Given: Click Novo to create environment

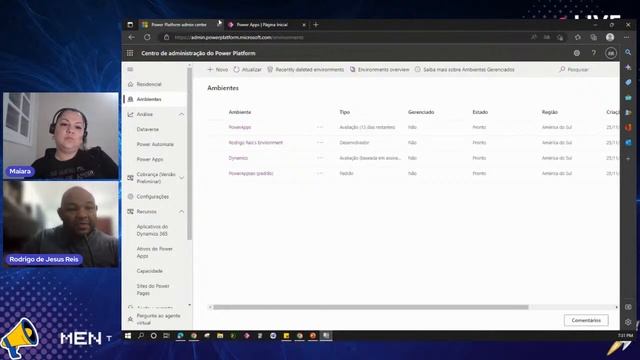Looking at the screenshot, I should point(218,70).
